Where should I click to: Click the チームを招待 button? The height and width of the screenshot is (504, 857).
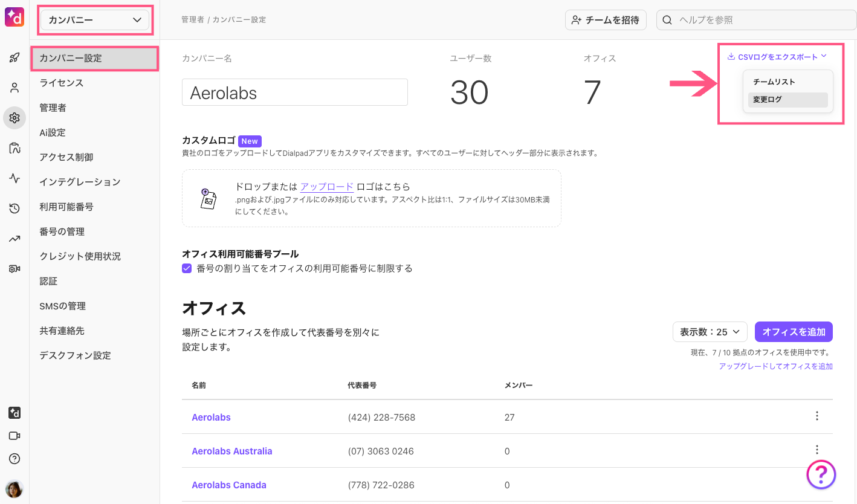606,20
